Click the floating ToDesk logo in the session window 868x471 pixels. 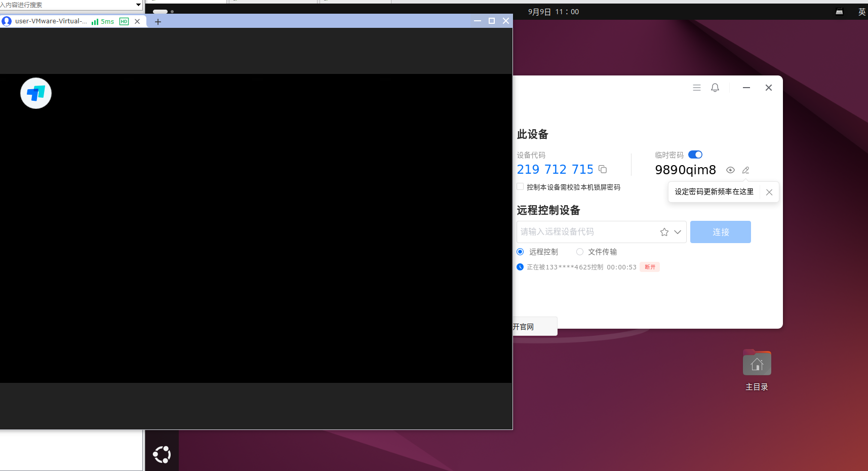click(35, 93)
